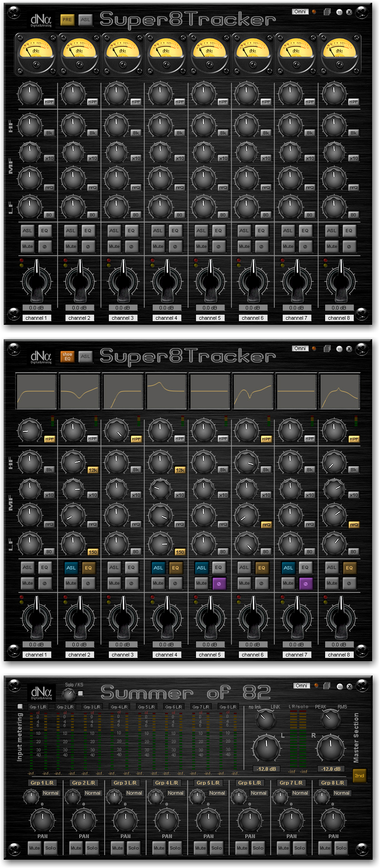Disable purple phase invert on channel 7 in EQ-curve Super8Tracker
This screenshot has height=868, width=380.
click(x=305, y=583)
